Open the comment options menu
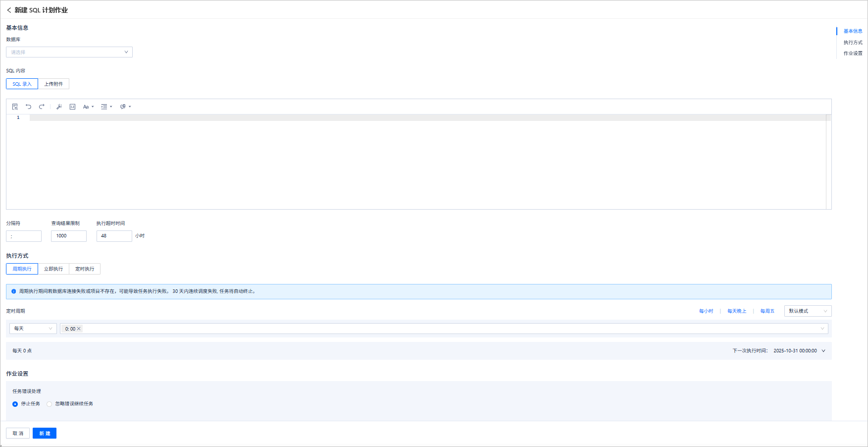 [x=126, y=107]
